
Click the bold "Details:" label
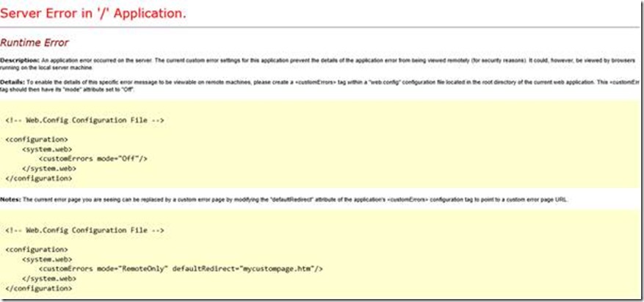(x=11, y=81)
